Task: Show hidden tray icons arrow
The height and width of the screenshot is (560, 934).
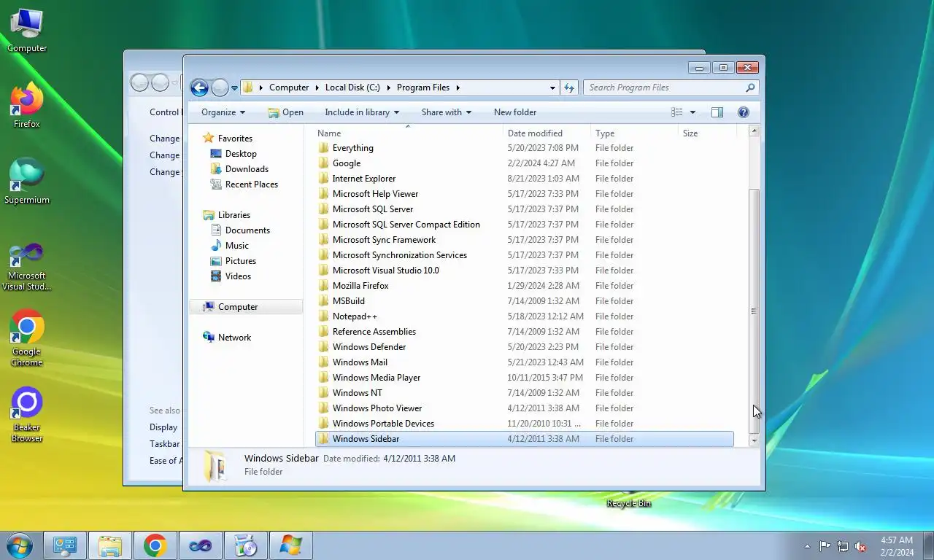Action: pyautogui.click(x=807, y=546)
